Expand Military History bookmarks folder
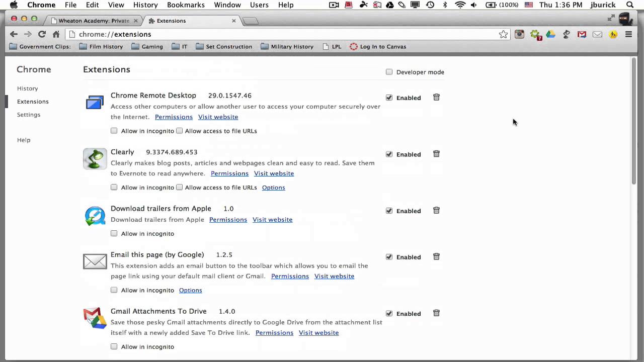 (287, 47)
